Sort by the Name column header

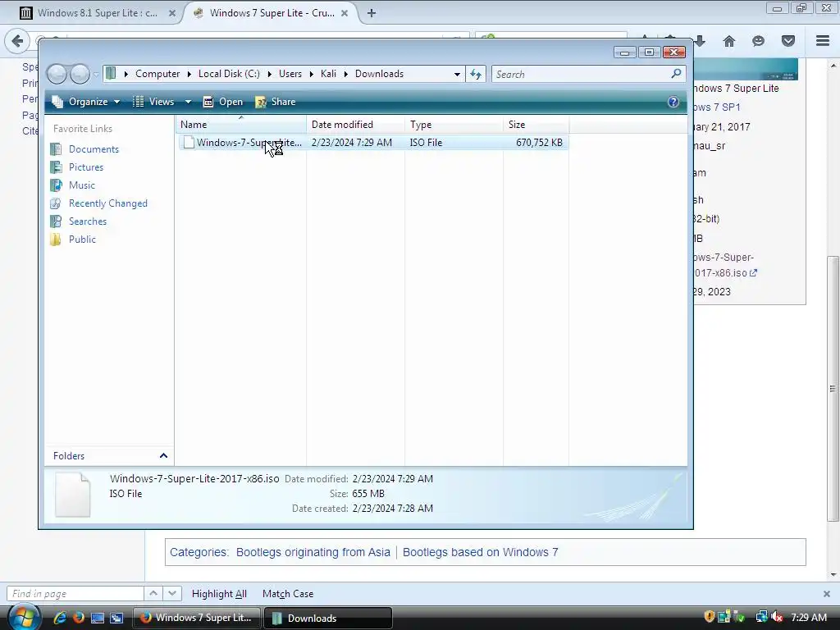pyautogui.click(x=241, y=125)
